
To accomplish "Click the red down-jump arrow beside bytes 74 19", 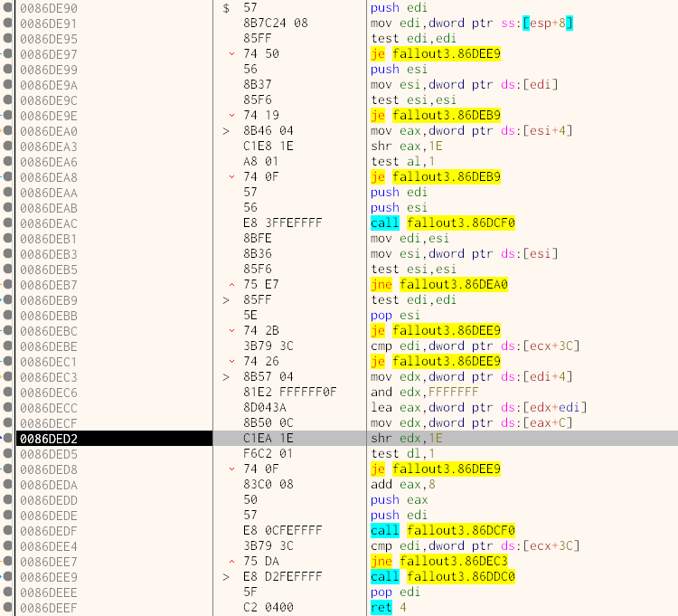I will 231,116.
